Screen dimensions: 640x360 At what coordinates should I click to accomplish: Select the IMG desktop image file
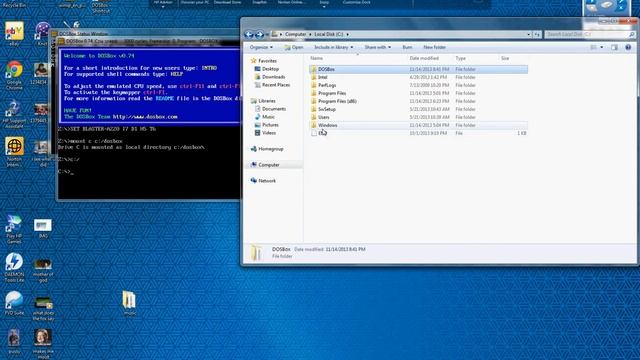tap(43, 228)
